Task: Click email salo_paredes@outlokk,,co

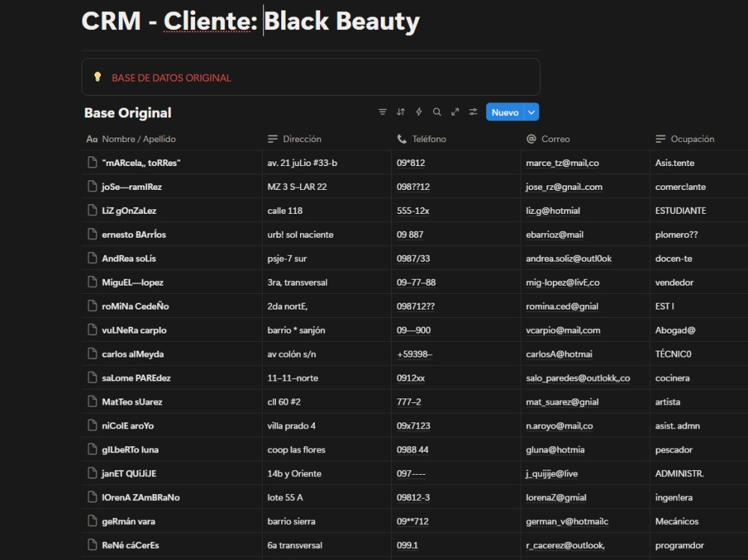Action: click(577, 378)
